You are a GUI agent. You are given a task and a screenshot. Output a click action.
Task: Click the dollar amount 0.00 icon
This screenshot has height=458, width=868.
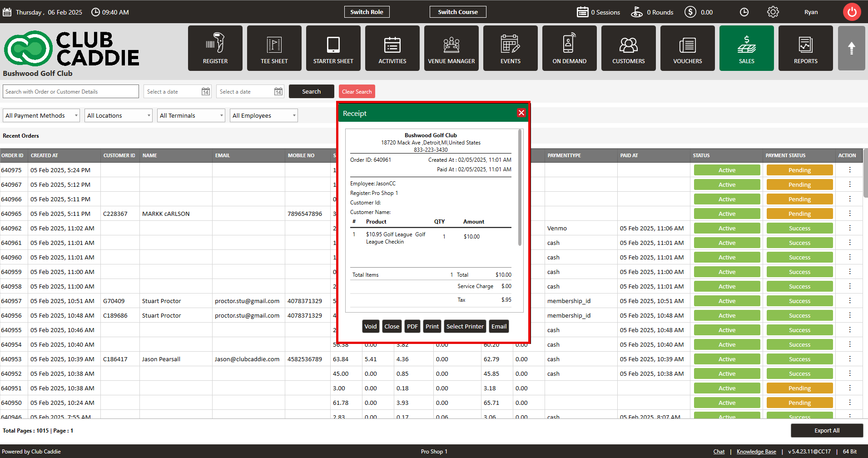tap(690, 12)
